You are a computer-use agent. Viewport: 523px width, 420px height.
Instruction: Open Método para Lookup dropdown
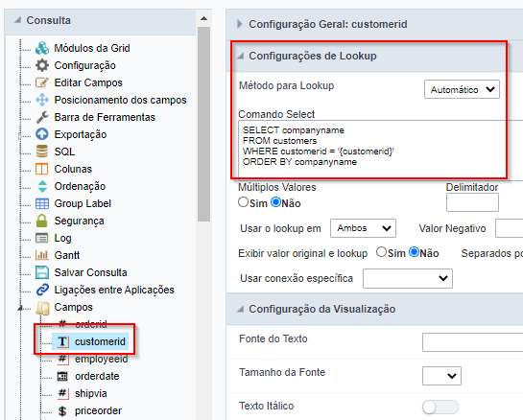click(462, 89)
